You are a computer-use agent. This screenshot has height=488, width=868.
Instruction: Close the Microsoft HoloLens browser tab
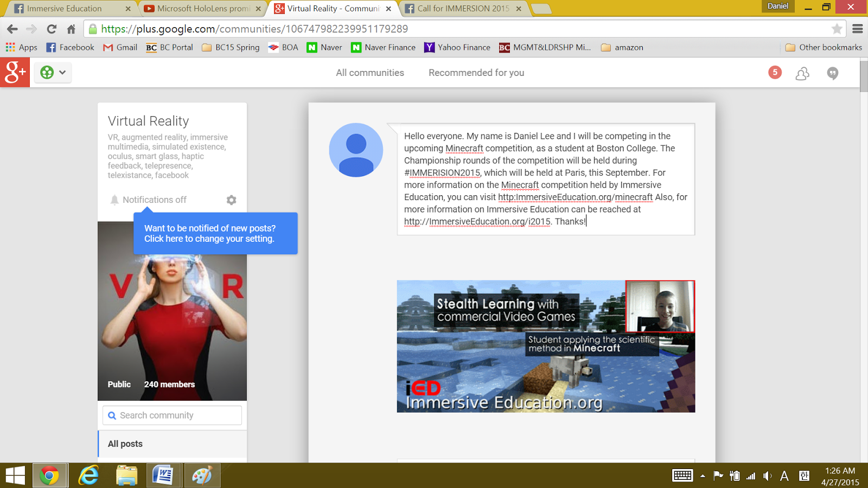[x=258, y=9]
